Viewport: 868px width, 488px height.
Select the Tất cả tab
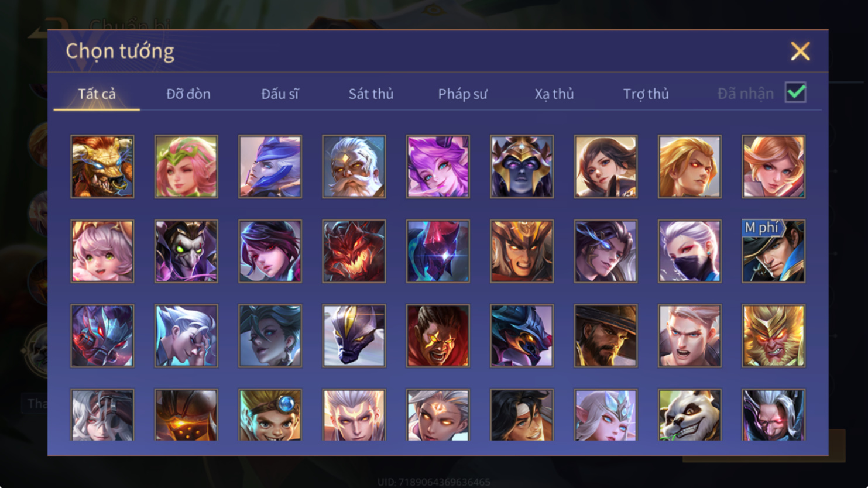tap(97, 94)
